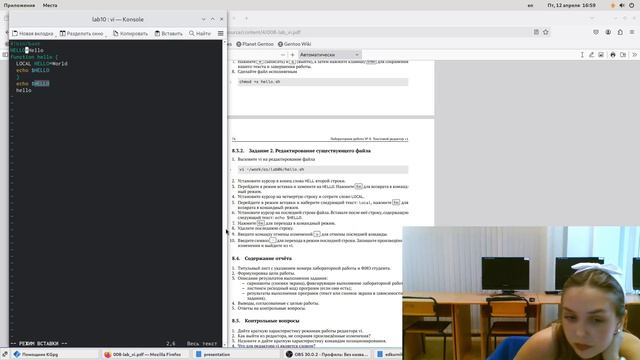Click the РЕЖИМ ВСТАВКИ status line in vi

tap(39, 344)
